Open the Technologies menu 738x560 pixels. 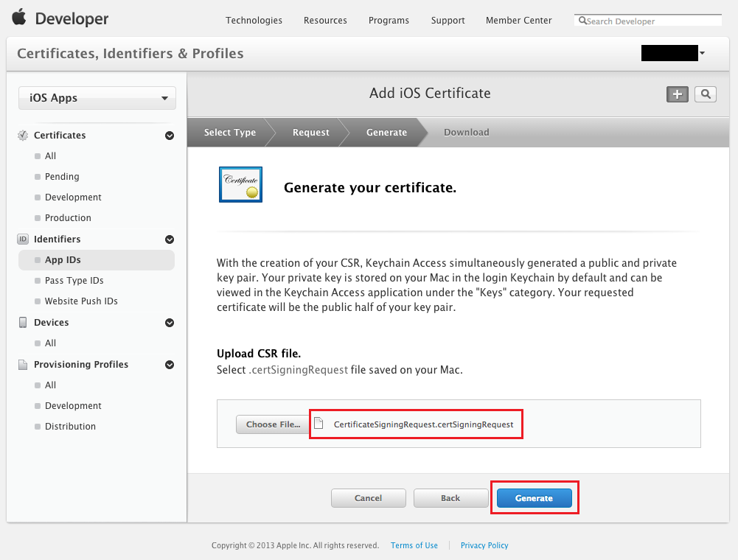point(254,20)
